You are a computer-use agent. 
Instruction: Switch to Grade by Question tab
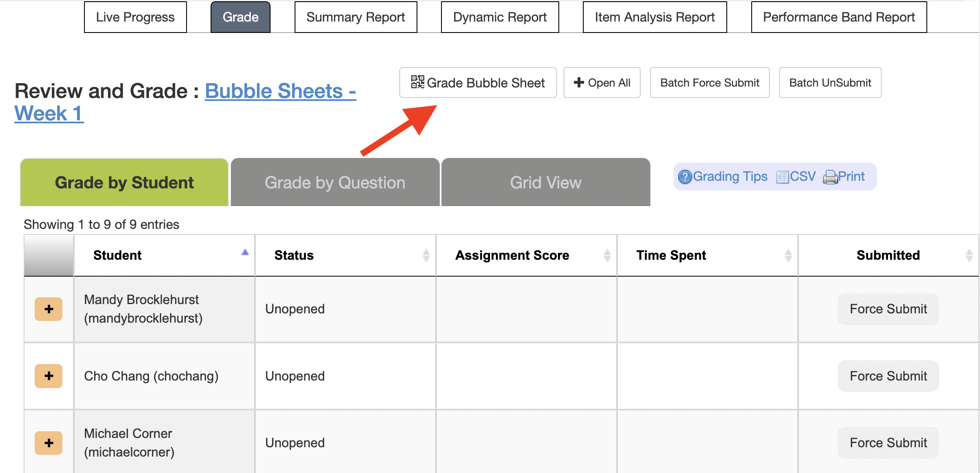coord(335,182)
